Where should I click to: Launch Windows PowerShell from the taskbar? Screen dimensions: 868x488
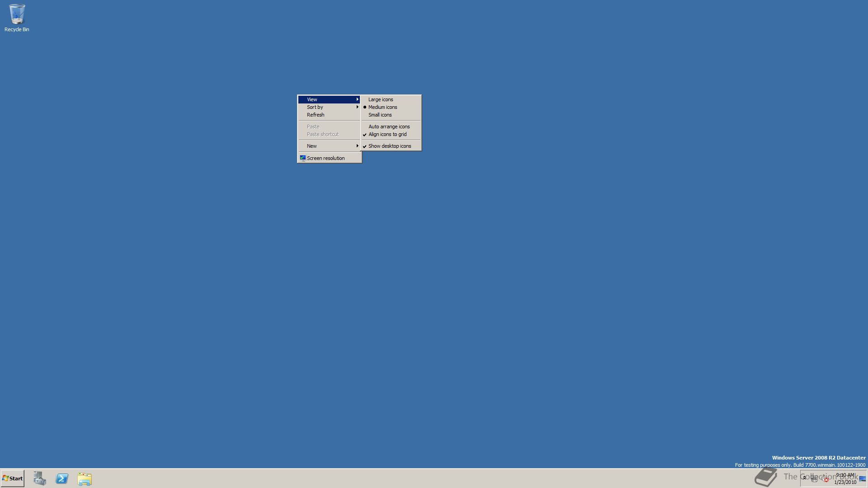pos(62,479)
